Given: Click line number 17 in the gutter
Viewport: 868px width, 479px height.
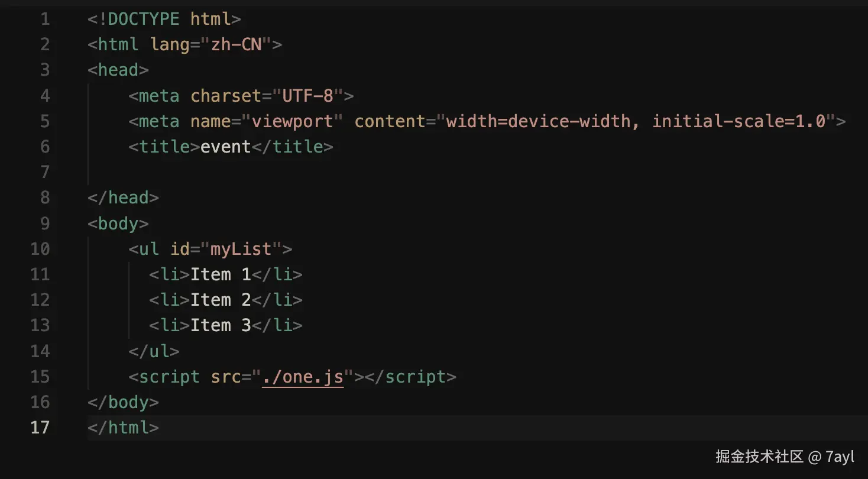Looking at the screenshot, I should click(40, 428).
